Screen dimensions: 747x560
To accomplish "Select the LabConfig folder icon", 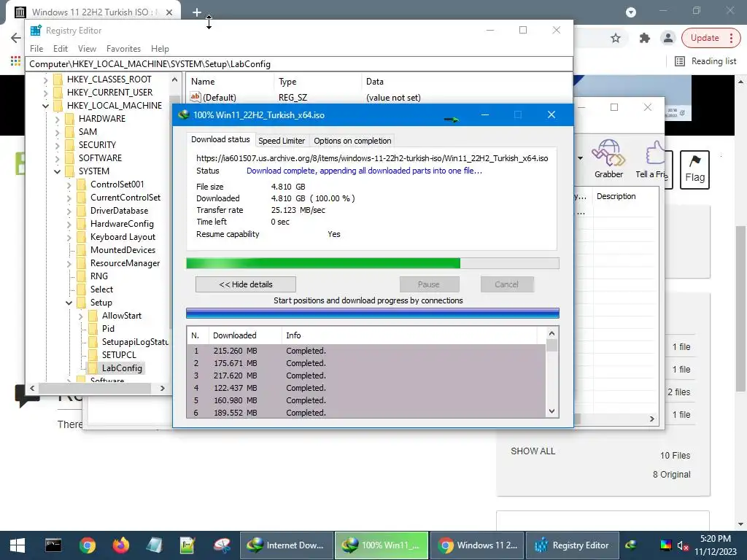I will coord(93,367).
